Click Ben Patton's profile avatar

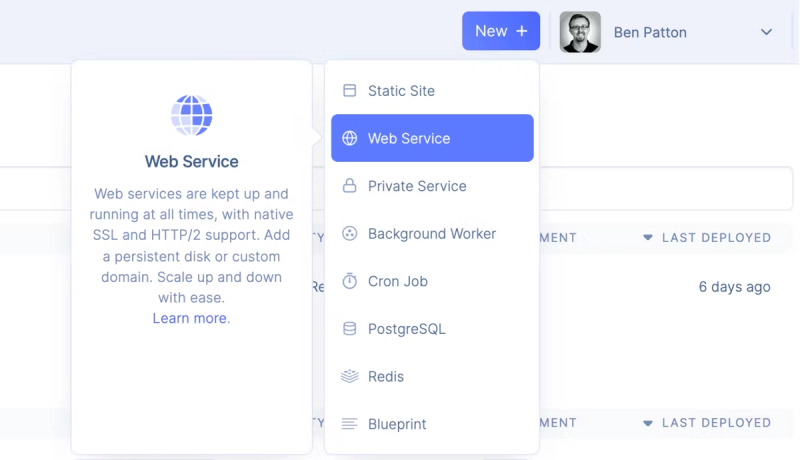point(580,32)
